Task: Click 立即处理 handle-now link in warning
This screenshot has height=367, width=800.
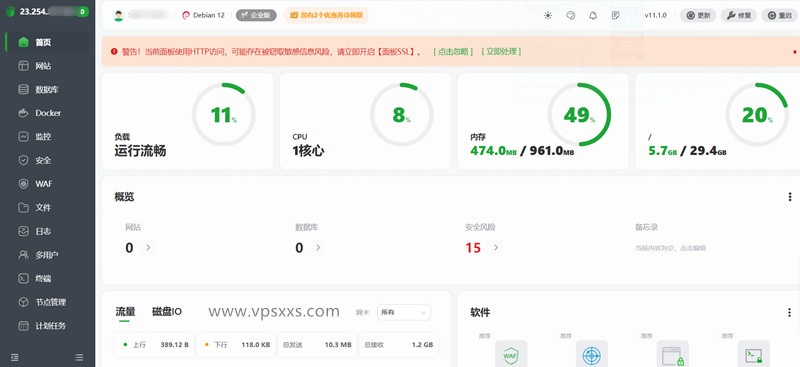Action: click(x=502, y=52)
